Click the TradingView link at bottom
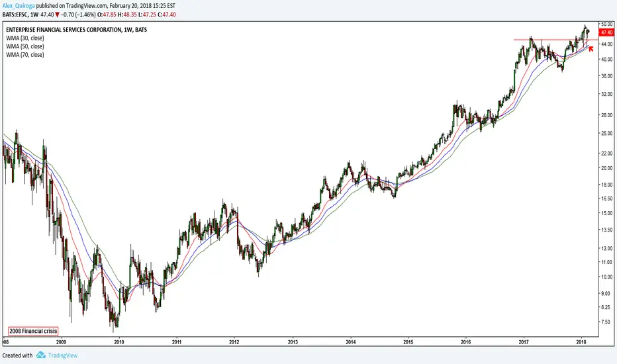 coord(63,355)
